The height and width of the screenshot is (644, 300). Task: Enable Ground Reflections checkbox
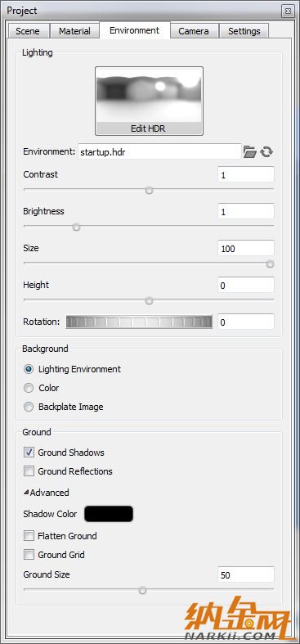pyautogui.click(x=29, y=471)
